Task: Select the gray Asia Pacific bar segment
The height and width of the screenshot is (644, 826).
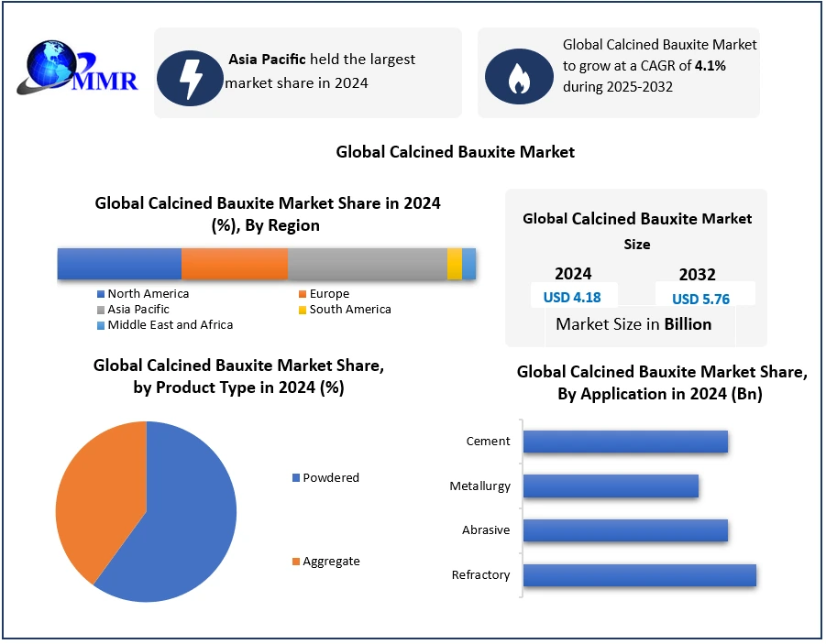Action: pyautogui.click(x=367, y=264)
